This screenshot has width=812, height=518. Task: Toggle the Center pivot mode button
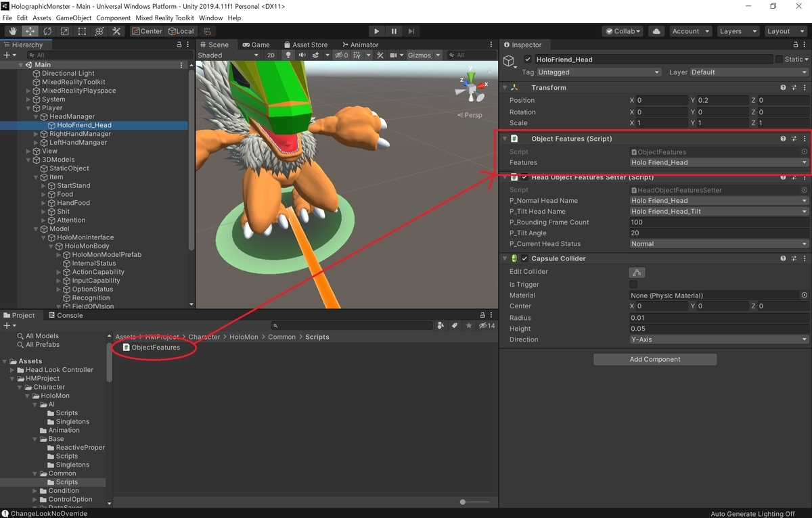coord(147,31)
